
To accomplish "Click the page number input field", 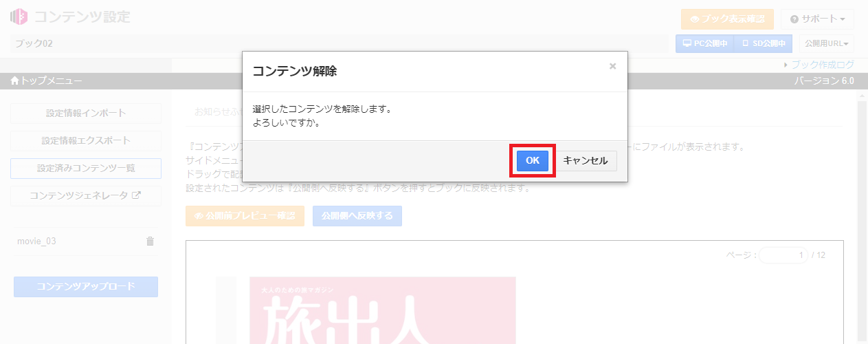I will tap(783, 255).
